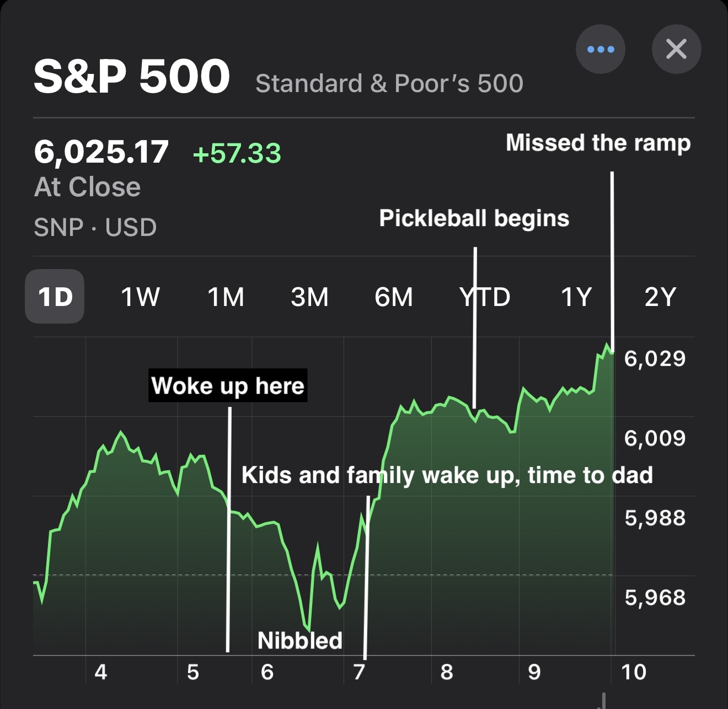Click the SNP · USD ticker label
Screen dimensions: 728x709
click(x=95, y=227)
